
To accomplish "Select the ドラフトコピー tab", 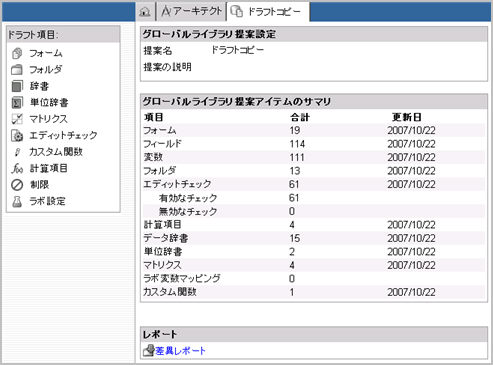I will tap(268, 12).
